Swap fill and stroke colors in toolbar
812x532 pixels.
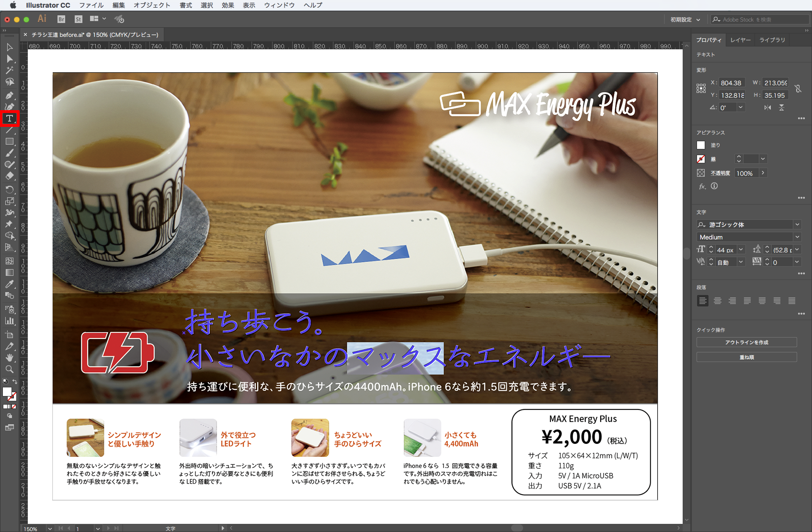pos(15,382)
